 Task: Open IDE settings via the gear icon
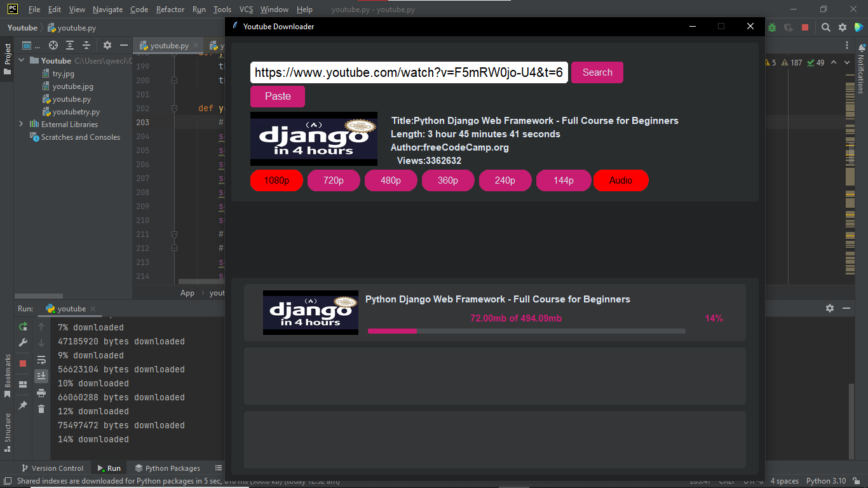(843, 27)
